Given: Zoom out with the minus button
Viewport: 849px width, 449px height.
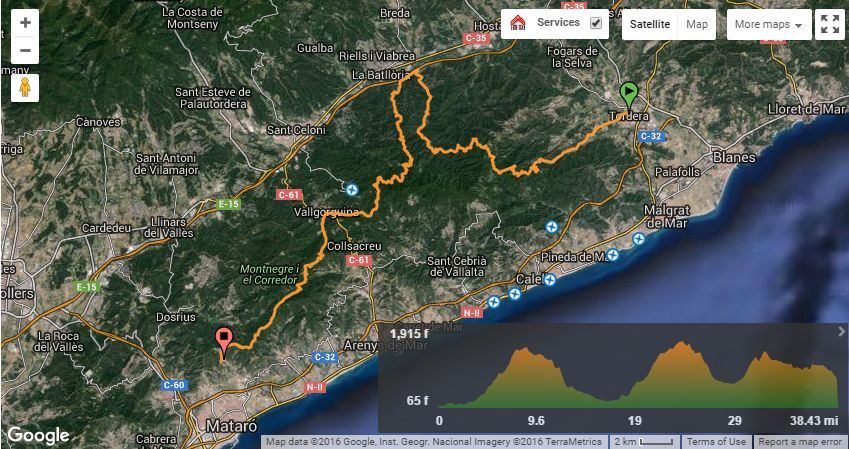Looking at the screenshot, I should click(25, 51).
